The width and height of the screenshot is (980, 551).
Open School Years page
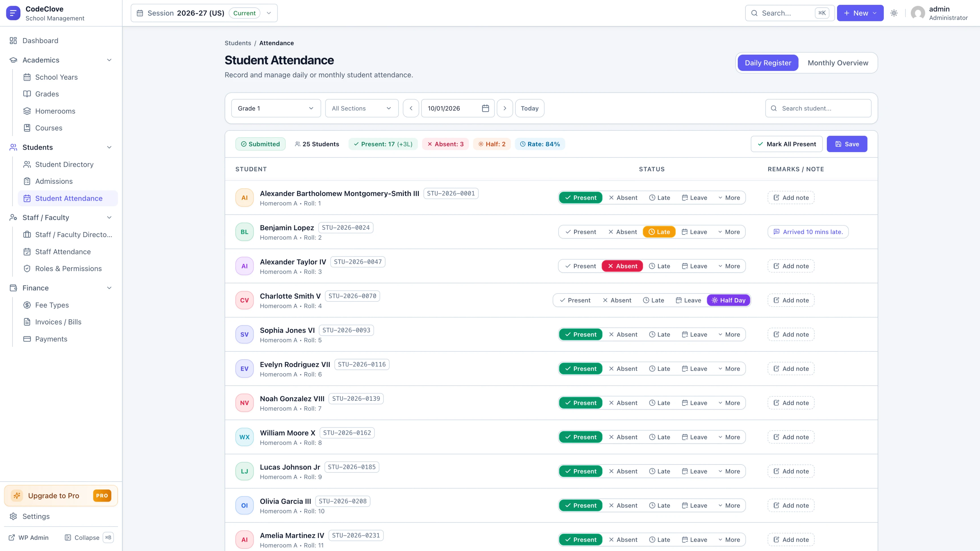(x=68, y=77)
